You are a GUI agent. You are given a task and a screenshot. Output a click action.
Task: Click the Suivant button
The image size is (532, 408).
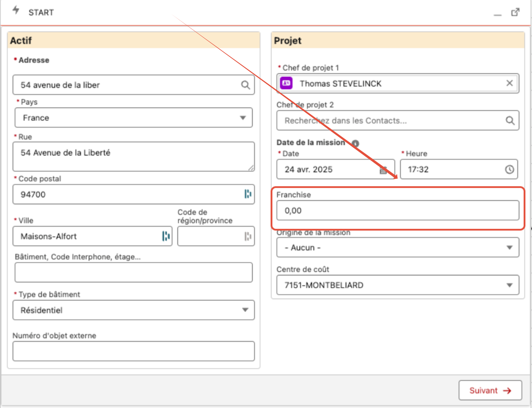point(490,390)
